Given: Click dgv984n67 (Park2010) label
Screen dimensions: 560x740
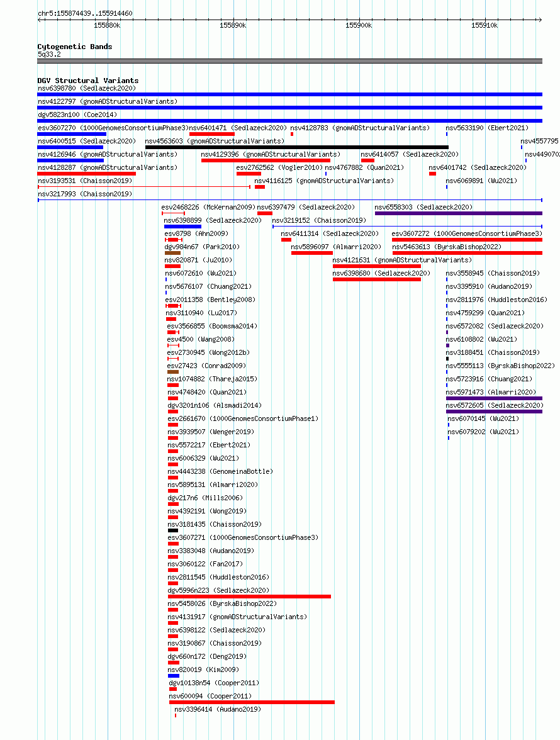Looking at the screenshot, I should tap(202, 247).
